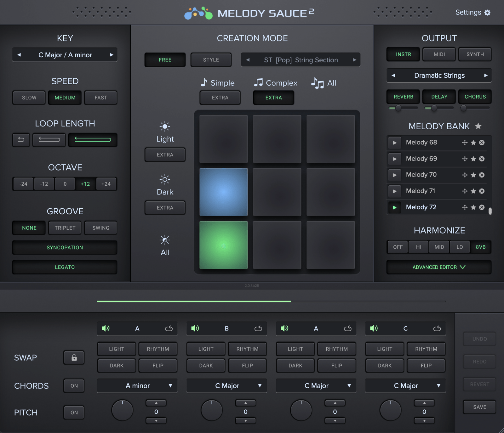
Task: Toggle CHORDS on or off
Action: [74, 385]
